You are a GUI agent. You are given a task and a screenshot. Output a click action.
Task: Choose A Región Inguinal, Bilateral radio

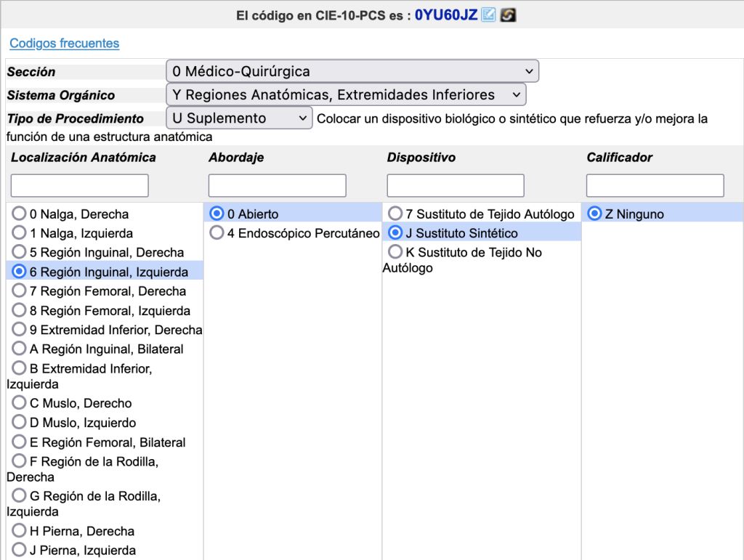coord(20,349)
